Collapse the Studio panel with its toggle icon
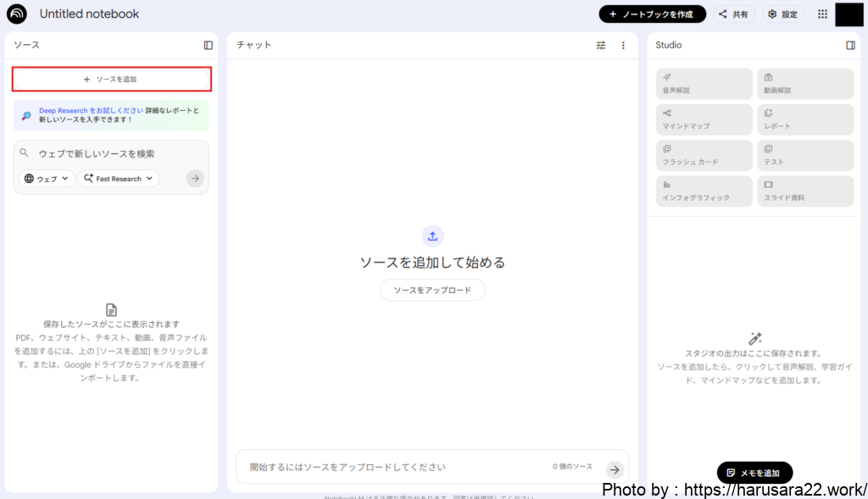Screen dimensions: 868x499 850,45
